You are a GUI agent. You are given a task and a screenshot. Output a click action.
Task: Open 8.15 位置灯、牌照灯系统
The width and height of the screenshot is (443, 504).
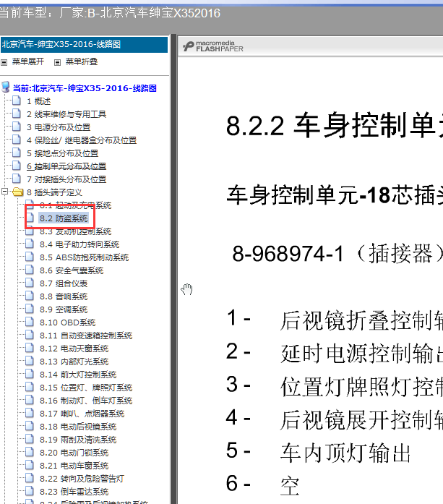pyautogui.click(x=86, y=388)
